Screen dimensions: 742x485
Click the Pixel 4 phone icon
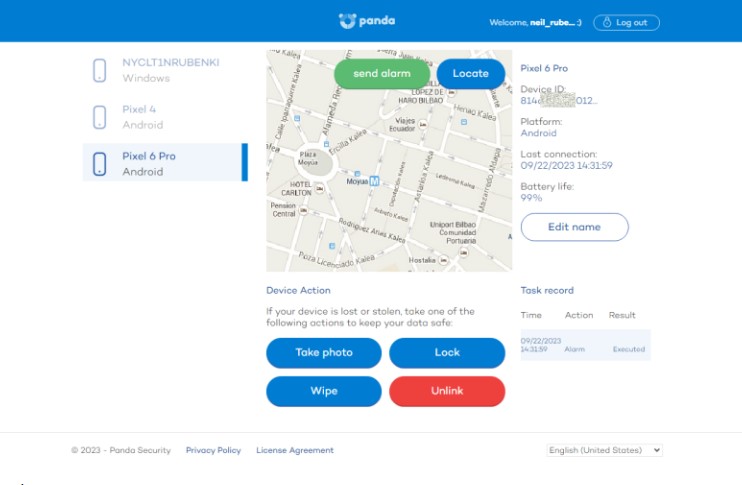pyautogui.click(x=99, y=117)
